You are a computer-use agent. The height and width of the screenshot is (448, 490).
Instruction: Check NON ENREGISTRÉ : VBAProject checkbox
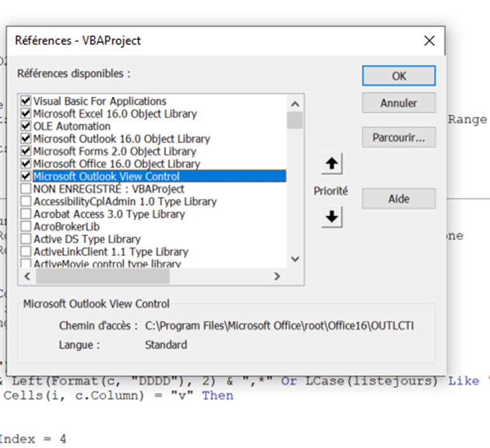click(x=25, y=188)
